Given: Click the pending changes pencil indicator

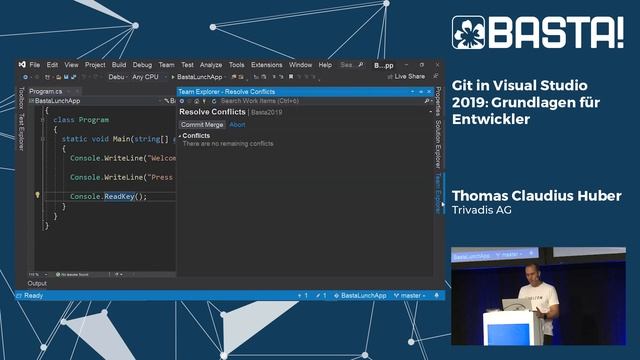Looking at the screenshot, I should (321, 296).
